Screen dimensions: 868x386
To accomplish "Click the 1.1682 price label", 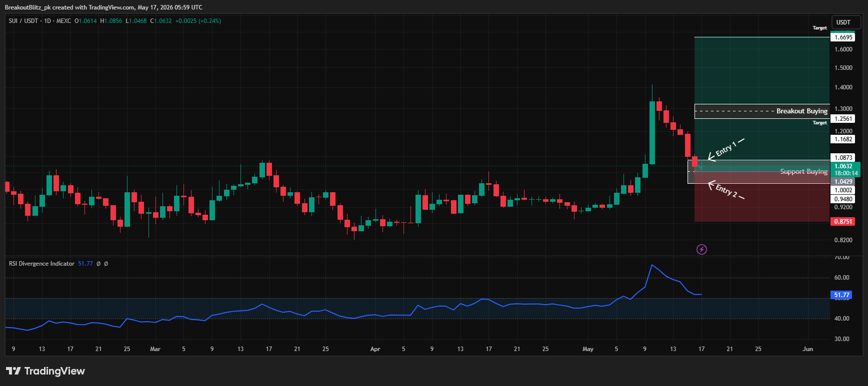I will [843, 139].
